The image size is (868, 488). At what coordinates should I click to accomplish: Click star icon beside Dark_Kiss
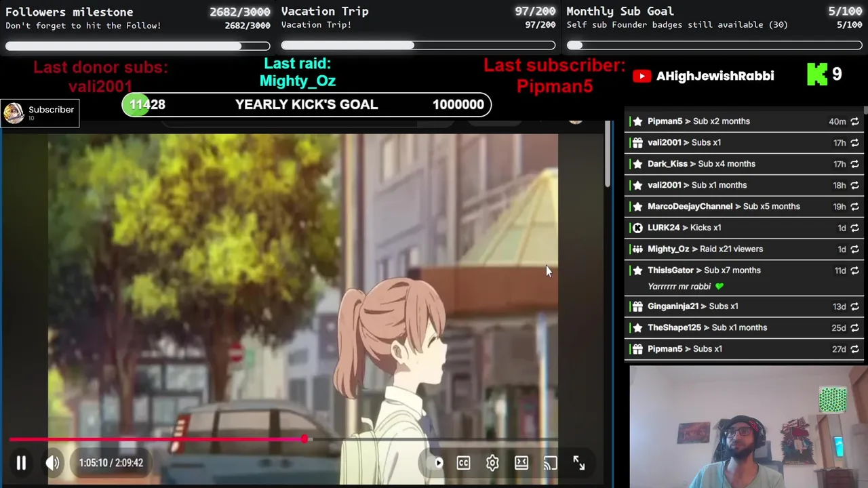coord(637,164)
